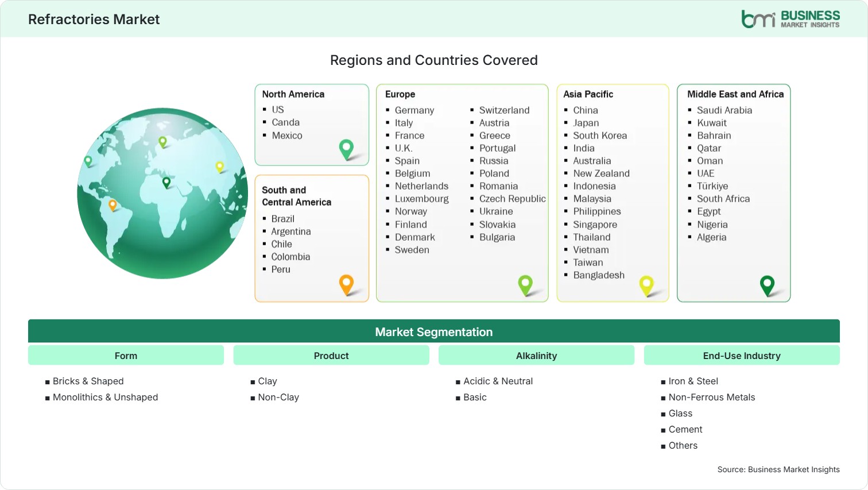Click Czech Republic in the Europe list
The height and width of the screenshot is (490, 868).
513,199
